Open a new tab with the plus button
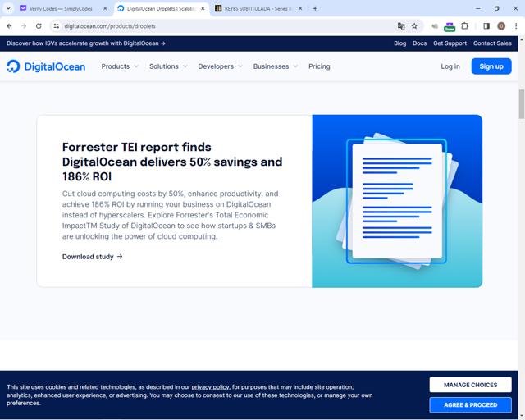 [315, 8]
